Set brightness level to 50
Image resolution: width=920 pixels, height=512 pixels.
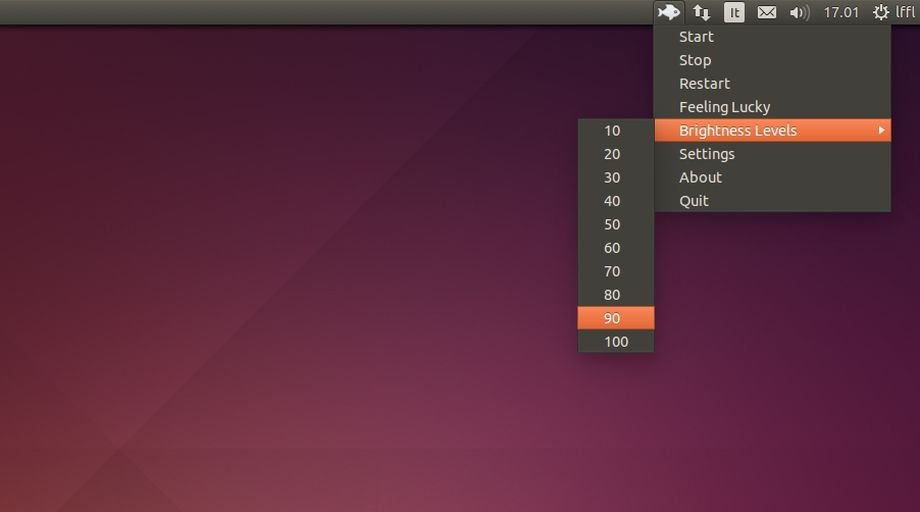(x=615, y=224)
